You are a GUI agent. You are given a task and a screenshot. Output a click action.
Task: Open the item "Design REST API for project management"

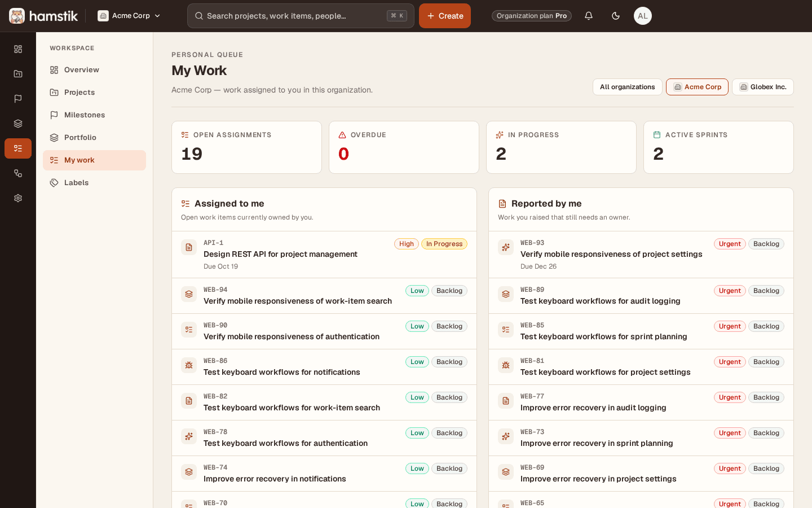[x=280, y=254]
